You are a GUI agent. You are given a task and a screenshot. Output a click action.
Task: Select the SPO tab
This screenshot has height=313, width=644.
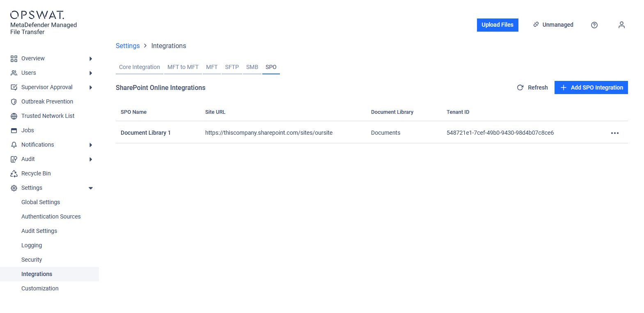point(271,67)
